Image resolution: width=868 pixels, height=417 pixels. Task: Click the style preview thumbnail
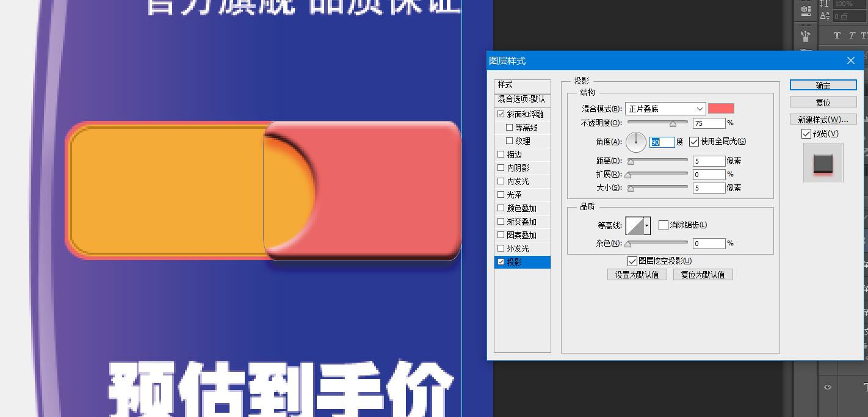pos(823,162)
